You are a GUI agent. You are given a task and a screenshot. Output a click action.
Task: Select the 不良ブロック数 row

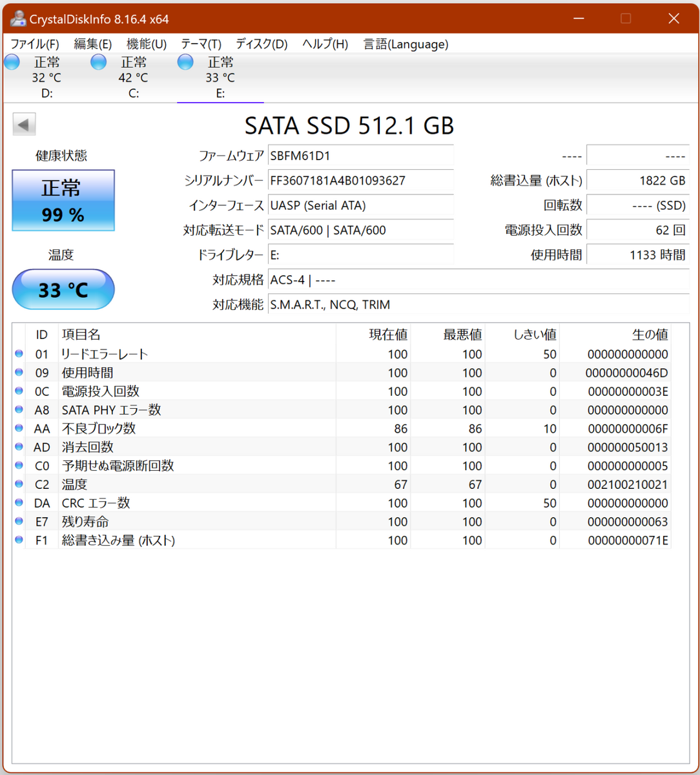click(x=342, y=428)
